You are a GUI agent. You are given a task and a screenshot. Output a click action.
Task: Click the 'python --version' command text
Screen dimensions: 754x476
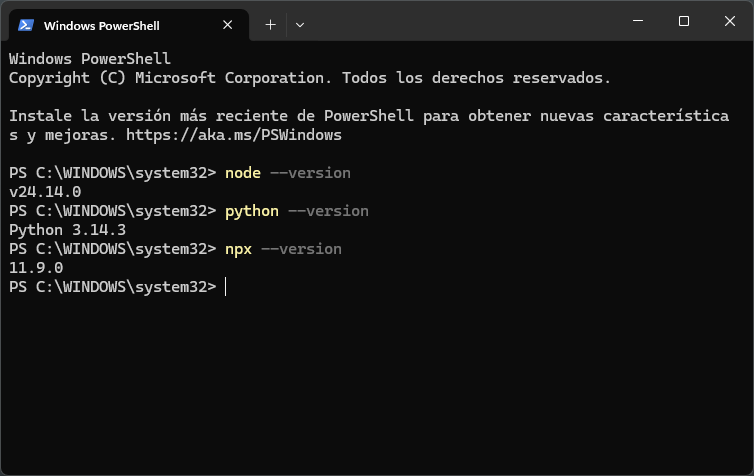[x=297, y=211]
